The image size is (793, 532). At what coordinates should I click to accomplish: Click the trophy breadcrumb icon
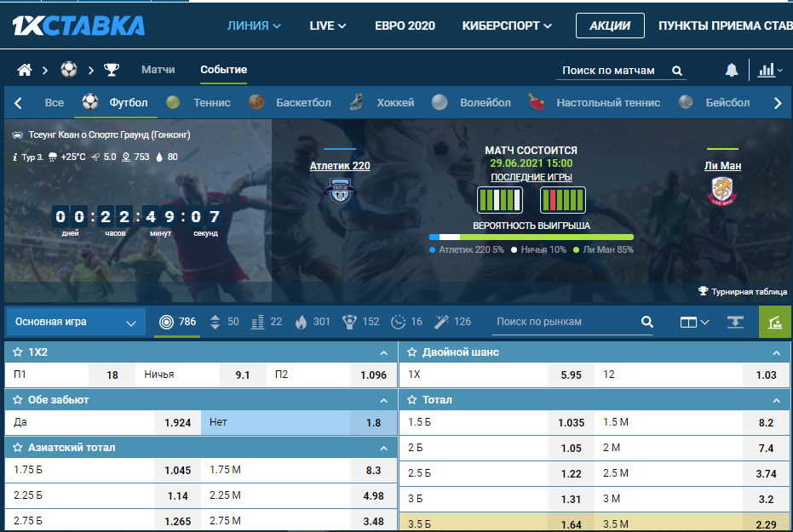click(112, 70)
